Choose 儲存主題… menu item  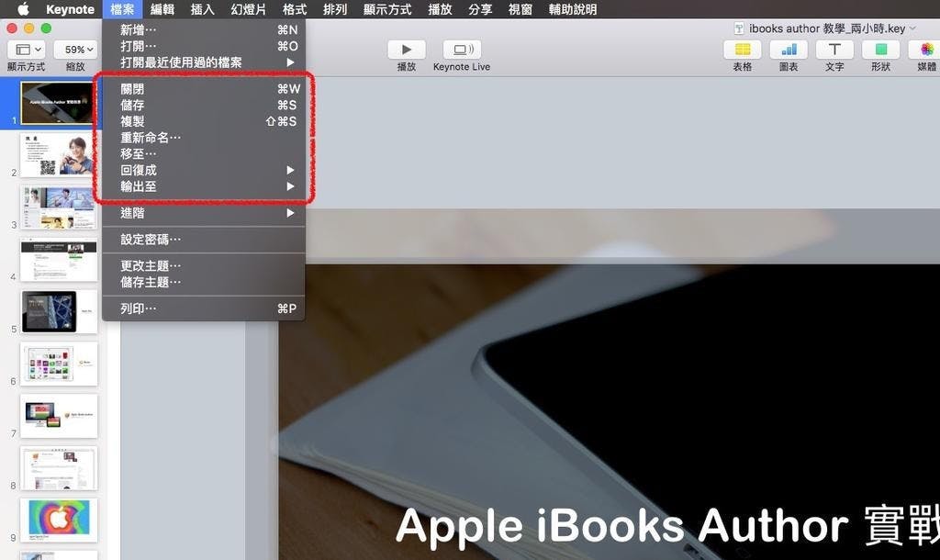coord(204,282)
